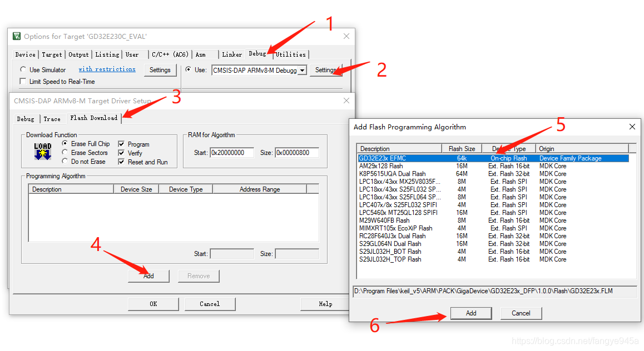Select S29JL032H_BOT Flash row

(493, 252)
